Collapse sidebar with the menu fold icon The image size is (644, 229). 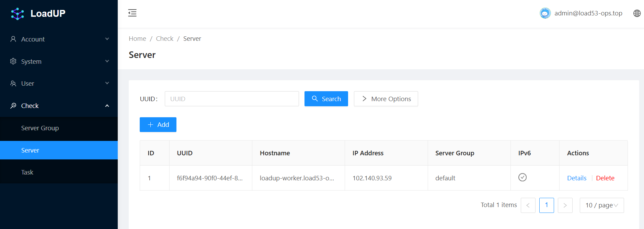click(132, 13)
